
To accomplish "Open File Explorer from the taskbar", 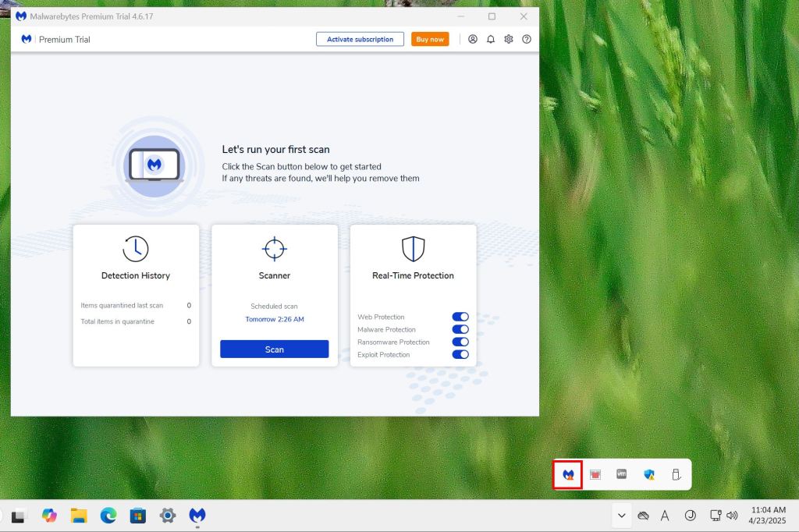I will point(79,516).
